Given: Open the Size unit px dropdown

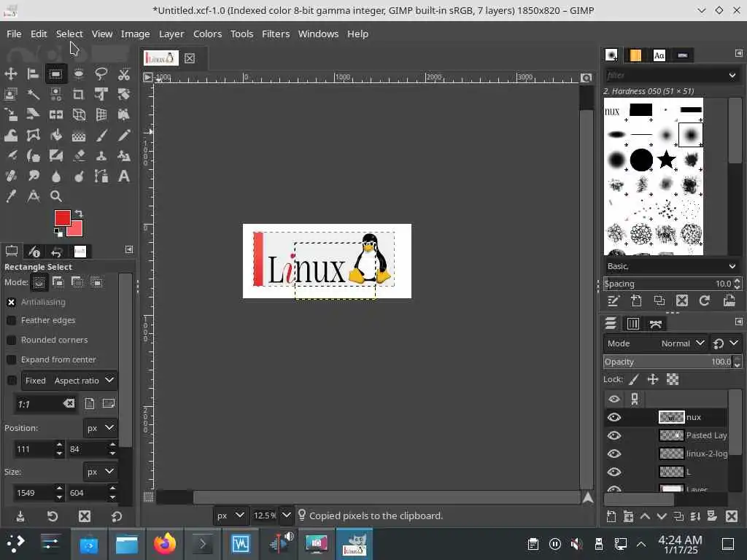Looking at the screenshot, I should tap(100, 472).
